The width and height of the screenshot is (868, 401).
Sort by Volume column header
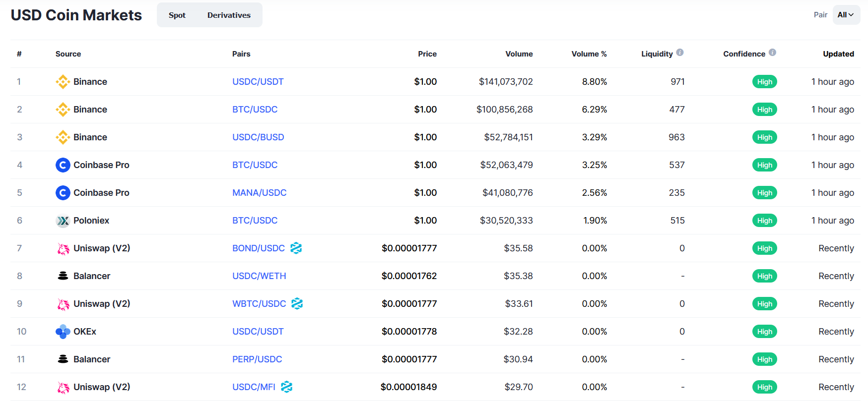[519, 54]
